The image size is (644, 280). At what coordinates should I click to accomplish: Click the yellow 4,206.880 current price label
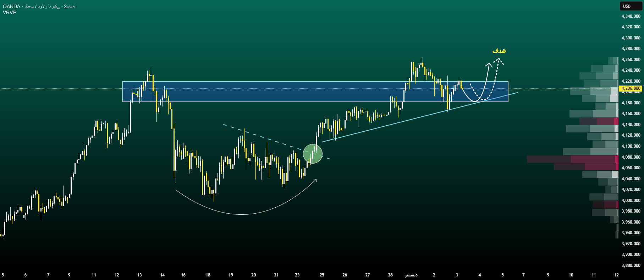tap(631, 88)
